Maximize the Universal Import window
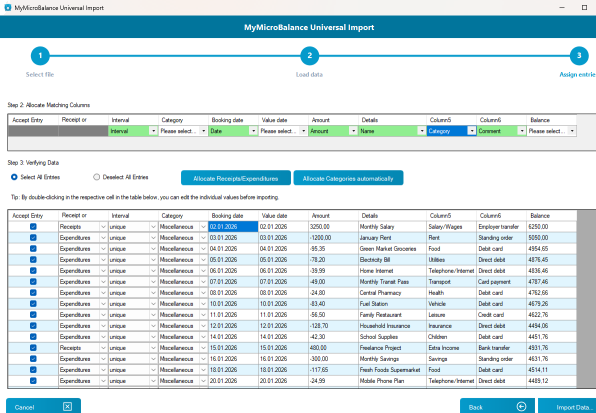Screen dimensions: 596x413 (585, 8)
